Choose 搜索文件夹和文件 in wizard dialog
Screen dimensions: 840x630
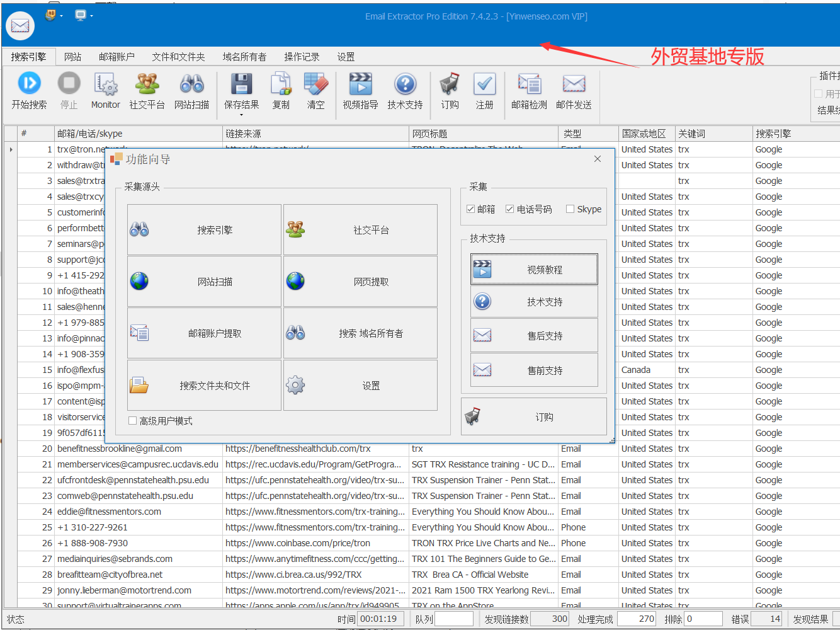[204, 385]
